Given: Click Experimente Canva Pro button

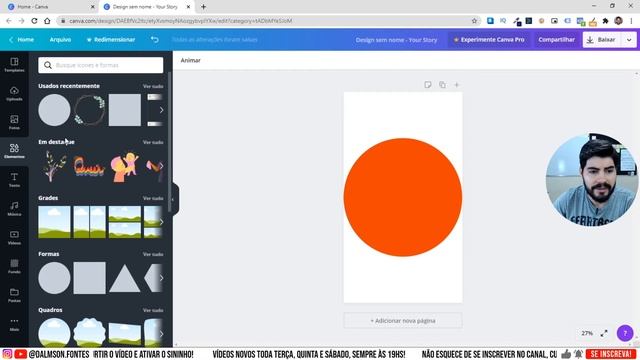Looking at the screenshot, I should [489, 40].
